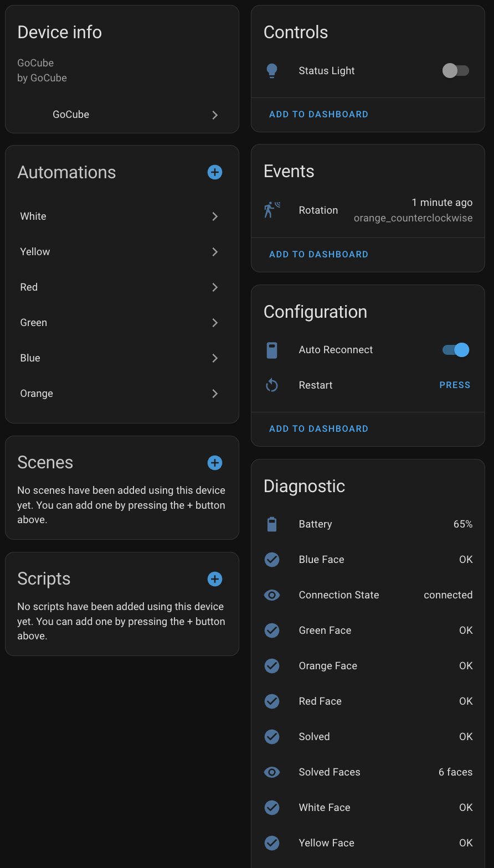The height and width of the screenshot is (868, 494).
Task: Click the Restart circular arrow icon
Action: [x=272, y=385]
